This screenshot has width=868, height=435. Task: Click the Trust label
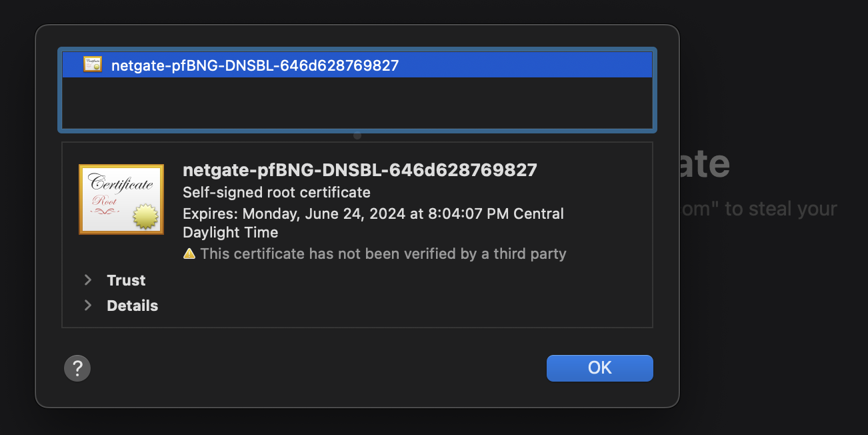coord(126,280)
